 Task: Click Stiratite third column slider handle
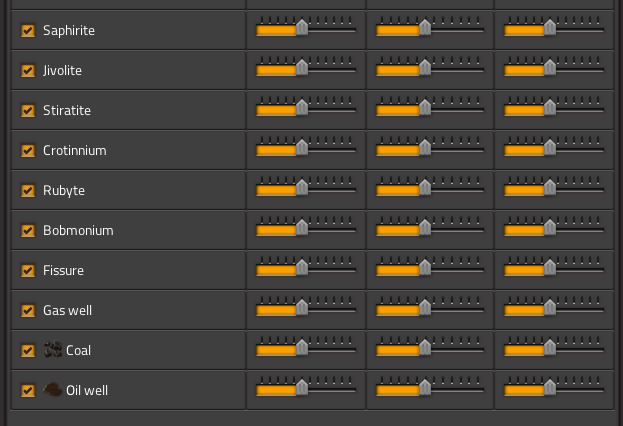click(x=550, y=107)
